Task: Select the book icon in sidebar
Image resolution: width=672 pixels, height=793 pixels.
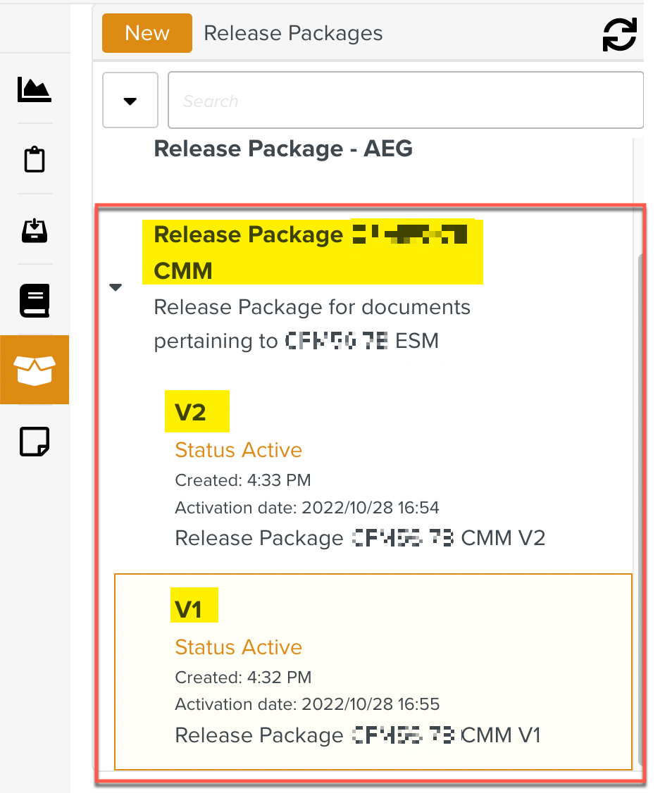Action: (x=34, y=301)
